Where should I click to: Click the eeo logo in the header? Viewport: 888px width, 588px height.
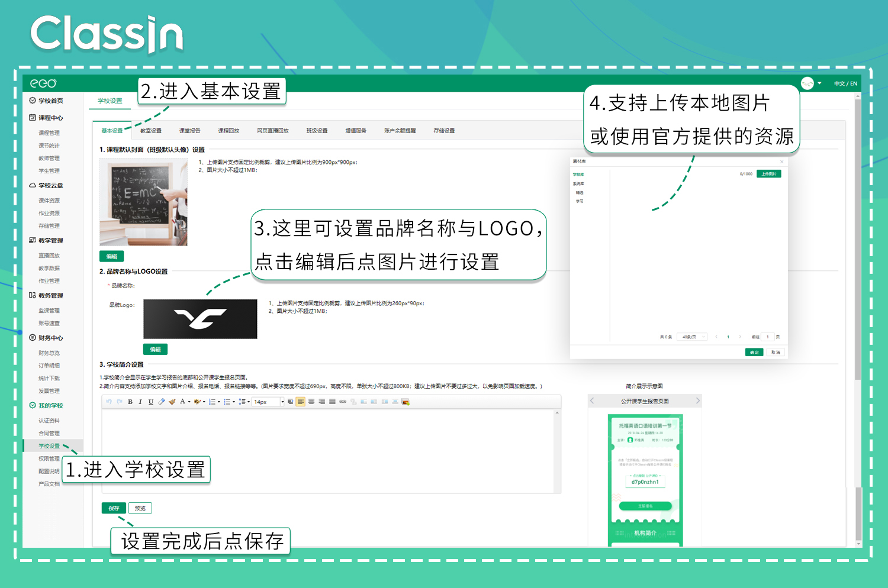pyautogui.click(x=43, y=83)
